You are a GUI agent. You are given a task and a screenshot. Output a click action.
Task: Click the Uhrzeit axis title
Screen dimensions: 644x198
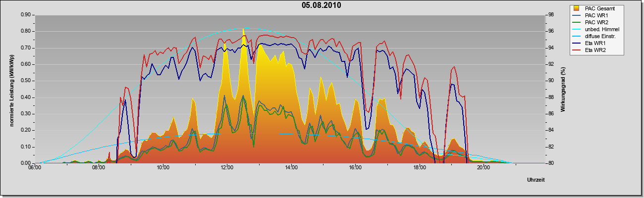(x=537, y=180)
